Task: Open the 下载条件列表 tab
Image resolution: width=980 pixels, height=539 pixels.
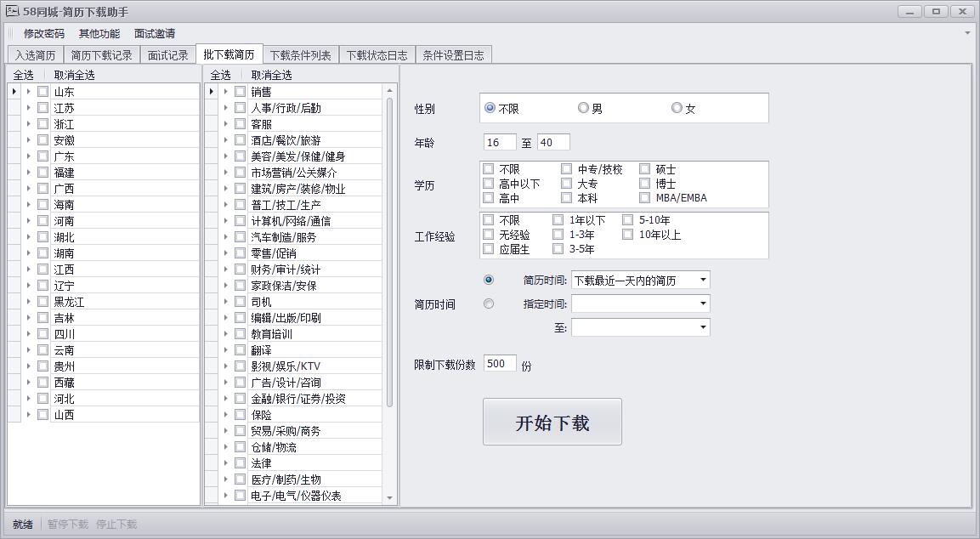Action: click(300, 55)
